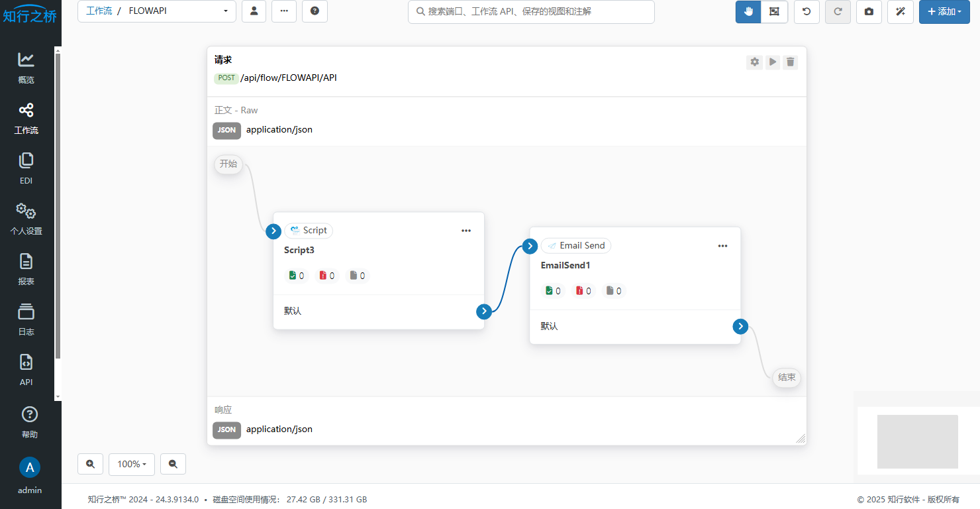
Task: Click the redo arrow button
Action: pyautogui.click(x=838, y=11)
